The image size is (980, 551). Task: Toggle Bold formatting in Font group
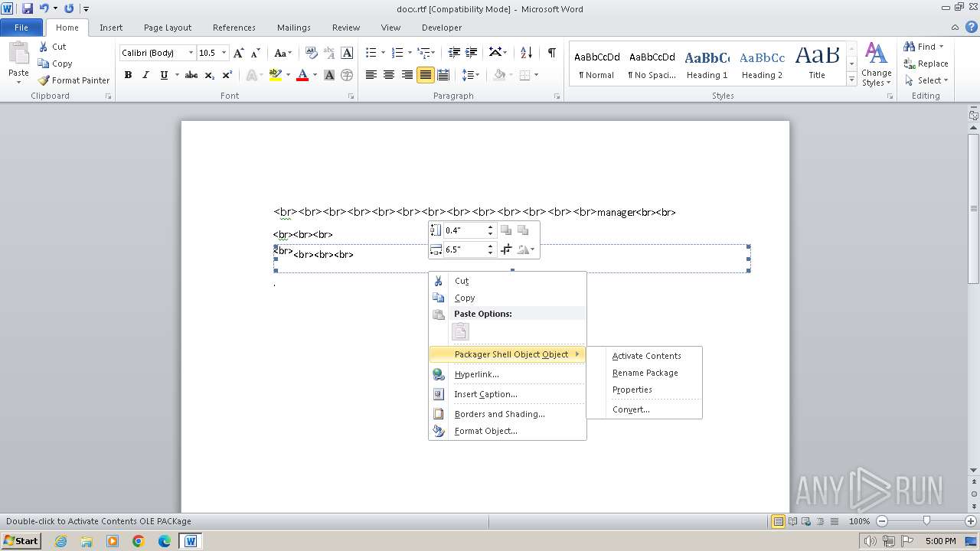128,75
